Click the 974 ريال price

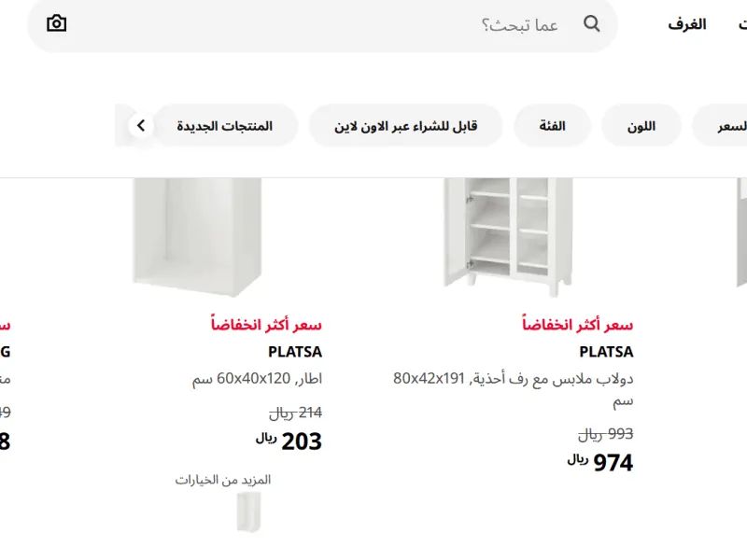[599, 462]
